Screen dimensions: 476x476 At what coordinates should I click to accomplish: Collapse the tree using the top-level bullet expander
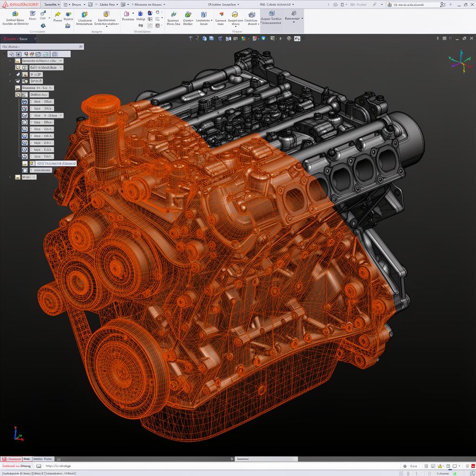(x=4, y=54)
